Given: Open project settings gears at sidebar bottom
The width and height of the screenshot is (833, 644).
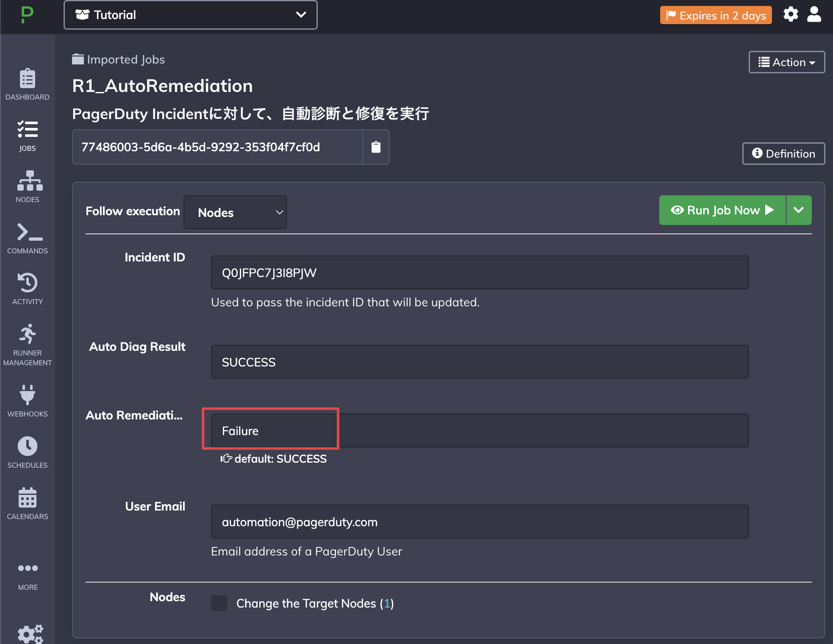Looking at the screenshot, I should click(30, 634).
